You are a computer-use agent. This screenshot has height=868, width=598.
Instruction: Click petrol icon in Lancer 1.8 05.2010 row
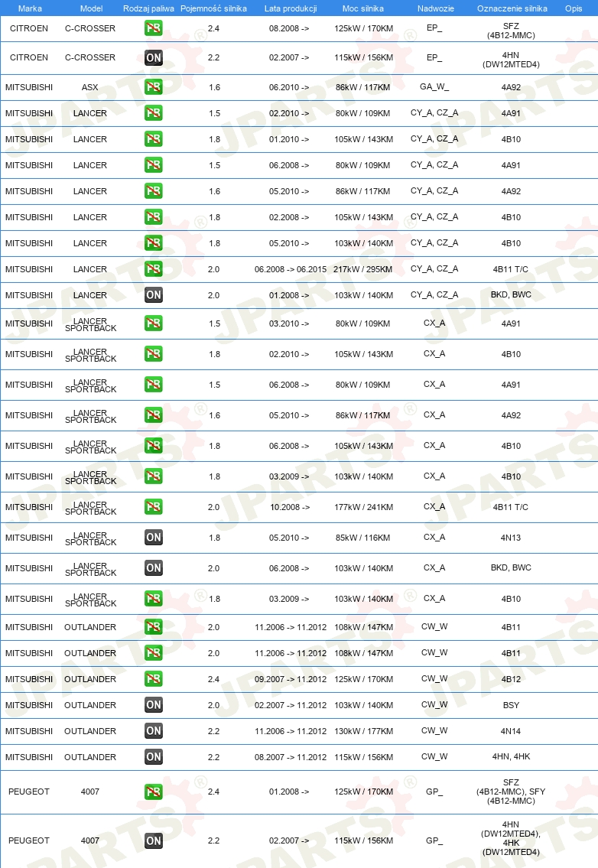[x=154, y=243]
